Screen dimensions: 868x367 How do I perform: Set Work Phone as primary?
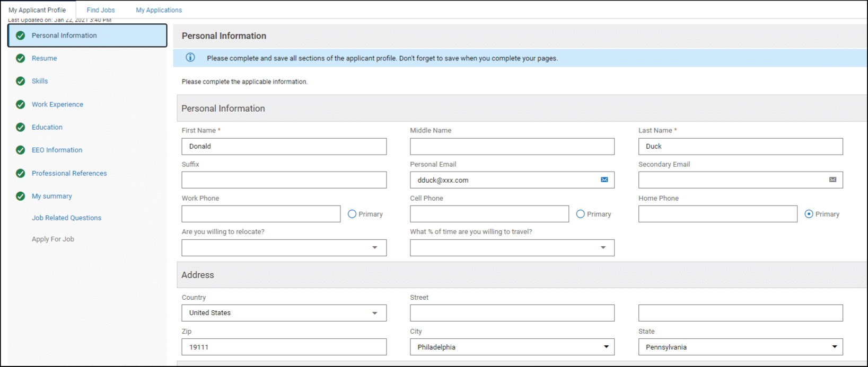point(352,214)
